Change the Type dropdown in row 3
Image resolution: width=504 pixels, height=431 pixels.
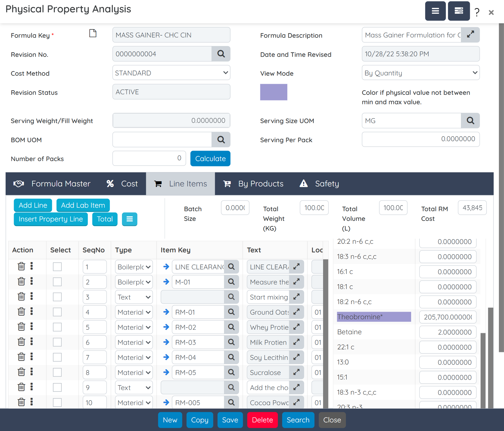pyautogui.click(x=134, y=297)
